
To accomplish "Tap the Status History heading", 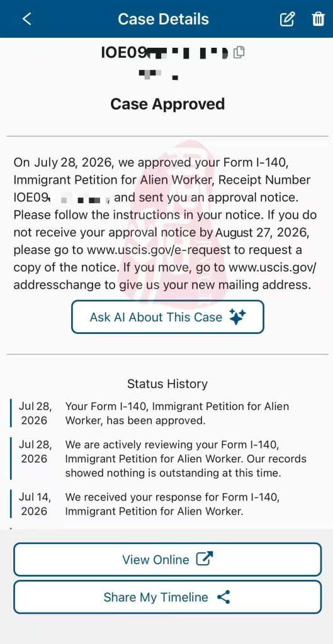I will point(167,384).
